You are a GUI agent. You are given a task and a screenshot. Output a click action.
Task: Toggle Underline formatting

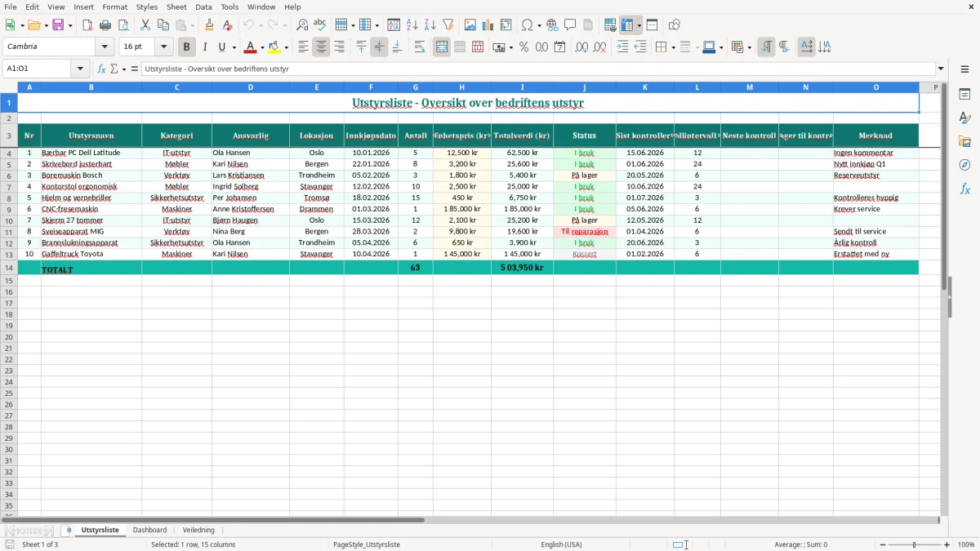[x=222, y=47]
